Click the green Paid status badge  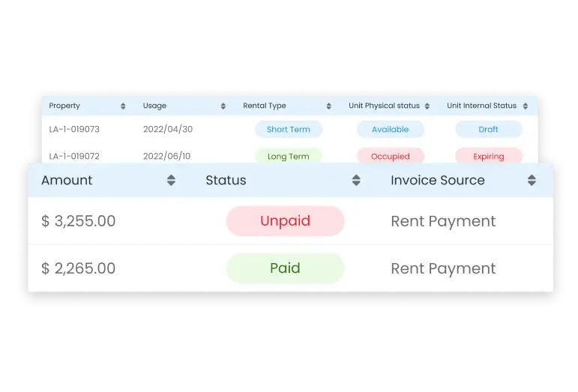(285, 268)
